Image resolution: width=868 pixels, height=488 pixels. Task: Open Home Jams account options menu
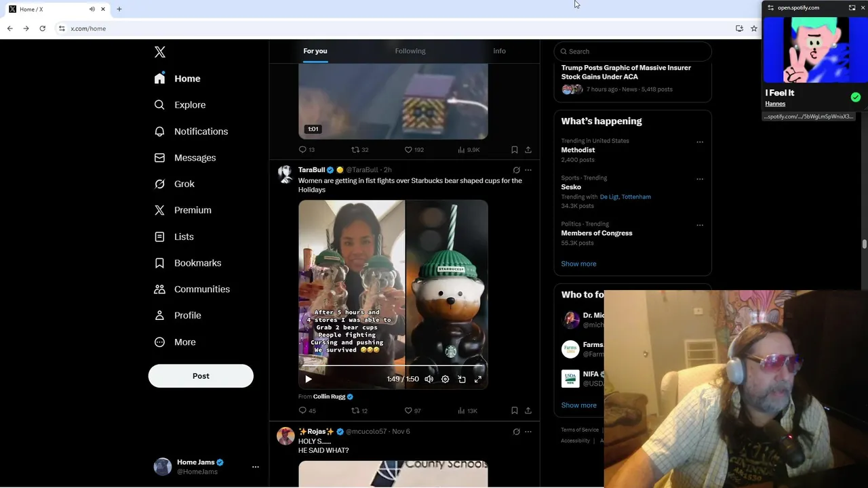(256, 467)
